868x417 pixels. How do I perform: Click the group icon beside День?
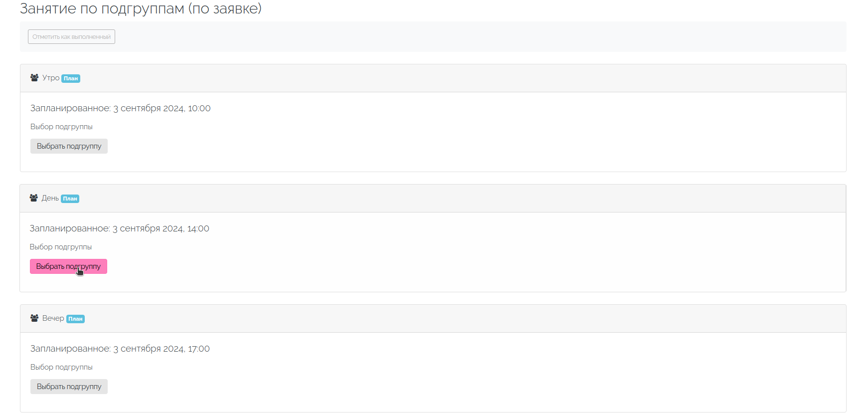(x=34, y=198)
